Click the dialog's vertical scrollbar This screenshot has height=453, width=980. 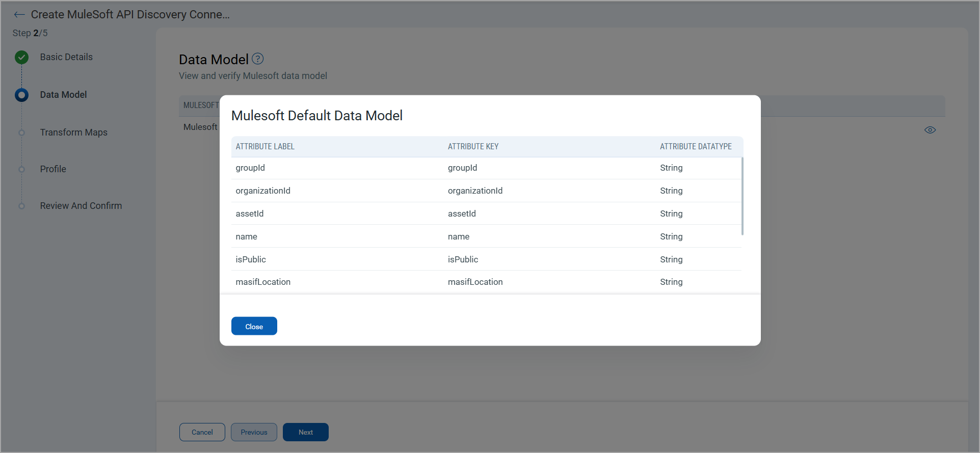click(x=742, y=196)
